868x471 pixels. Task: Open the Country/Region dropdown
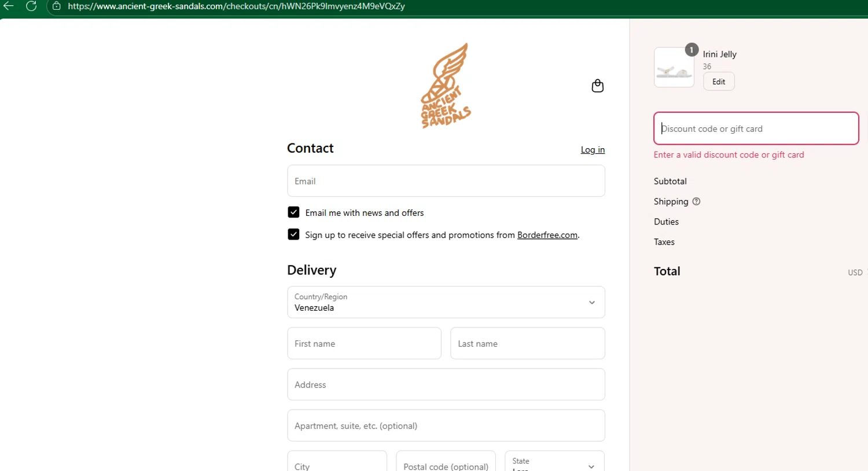(446, 302)
